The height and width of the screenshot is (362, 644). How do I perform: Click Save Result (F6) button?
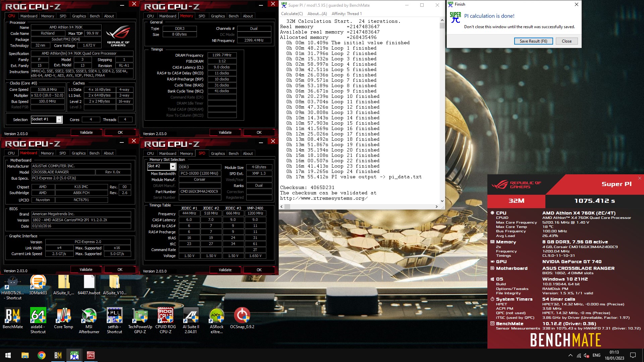pyautogui.click(x=533, y=41)
